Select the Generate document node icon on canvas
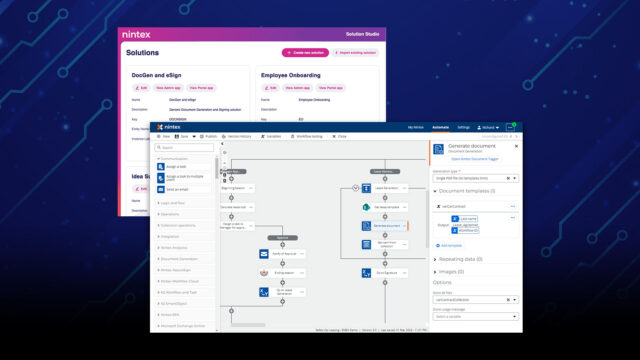This screenshot has height=360, width=640. [366, 226]
